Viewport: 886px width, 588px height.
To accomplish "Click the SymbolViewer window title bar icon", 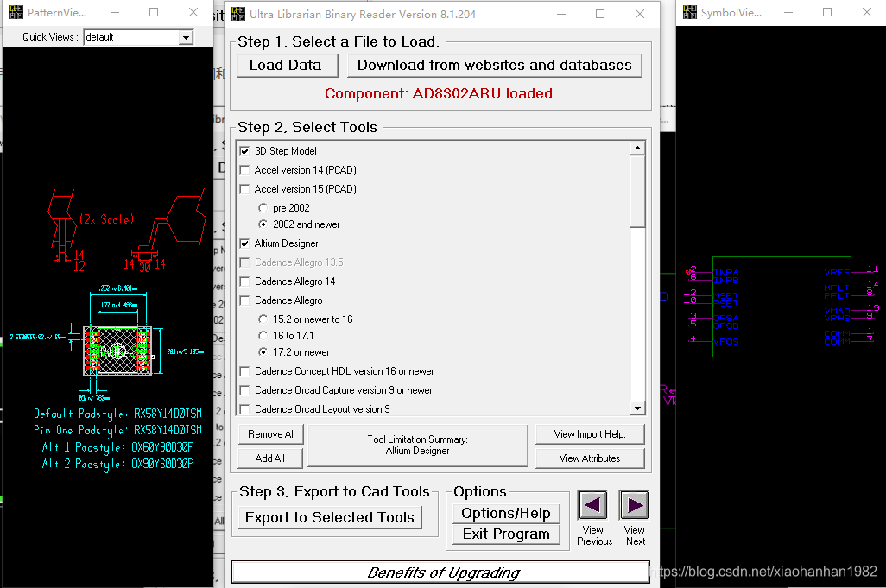I will (688, 11).
